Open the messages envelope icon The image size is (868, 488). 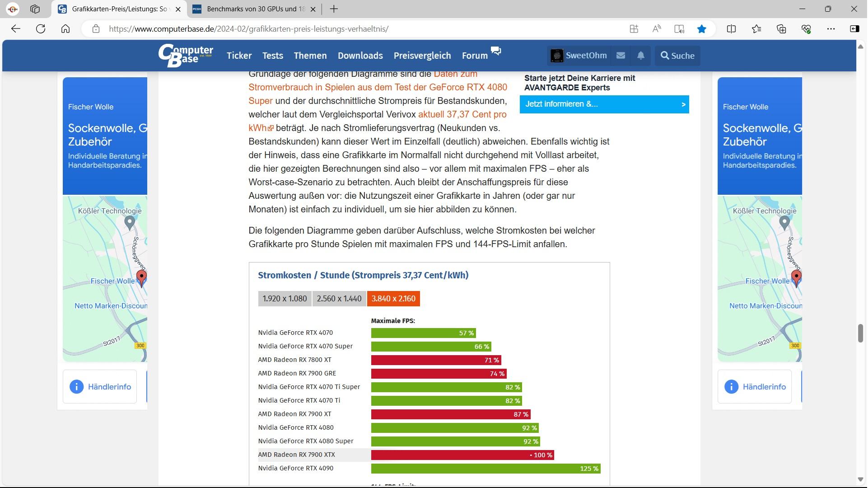(621, 56)
